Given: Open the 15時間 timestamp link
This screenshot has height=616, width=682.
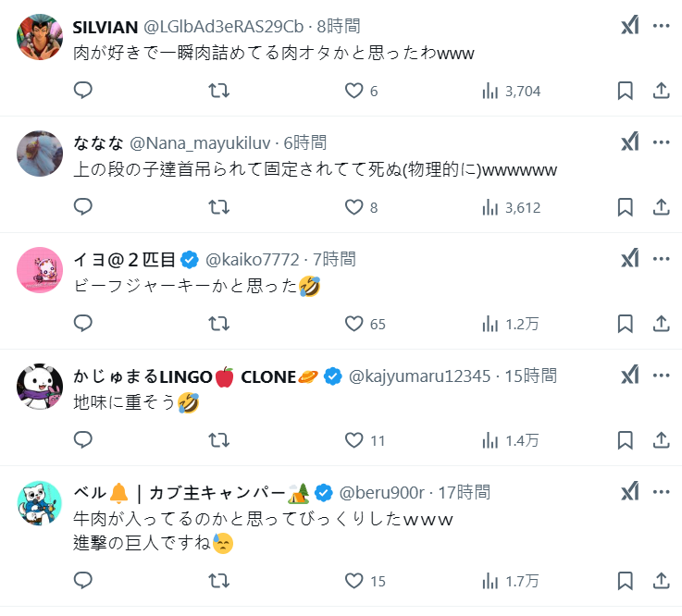Looking at the screenshot, I should pyautogui.click(x=530, y=376).
